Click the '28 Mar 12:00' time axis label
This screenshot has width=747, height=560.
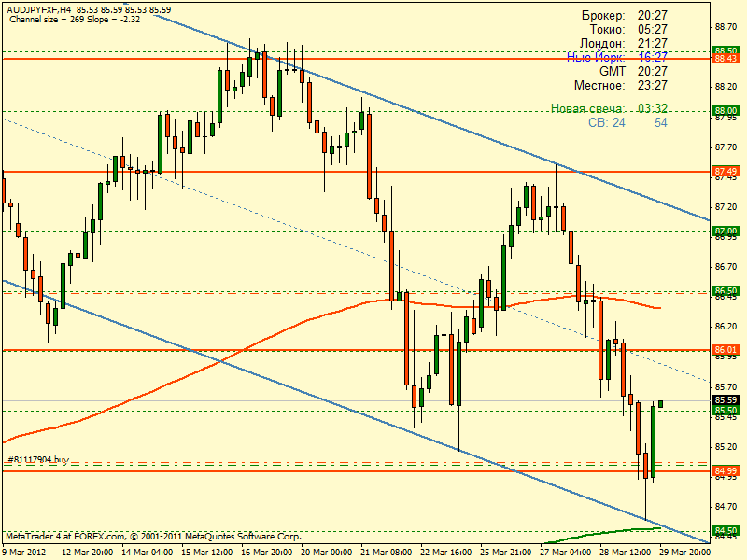[x=626, y=553]
